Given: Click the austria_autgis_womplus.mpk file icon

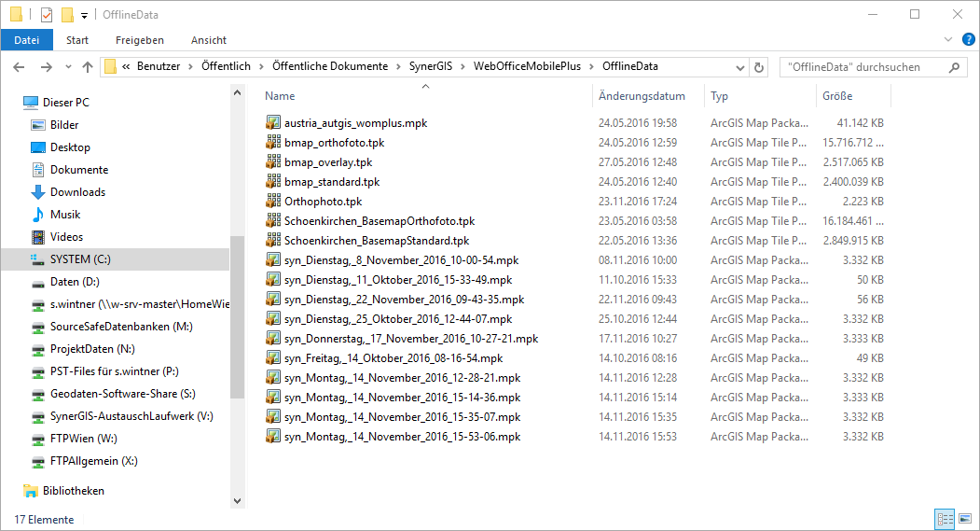Looking at the screenshot, I should pos(273,122).
